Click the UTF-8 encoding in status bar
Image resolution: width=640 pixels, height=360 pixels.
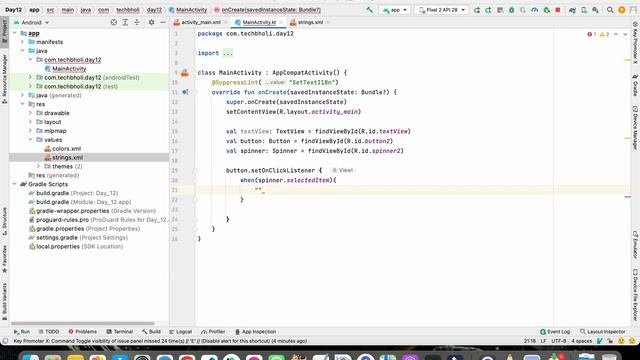559,341
